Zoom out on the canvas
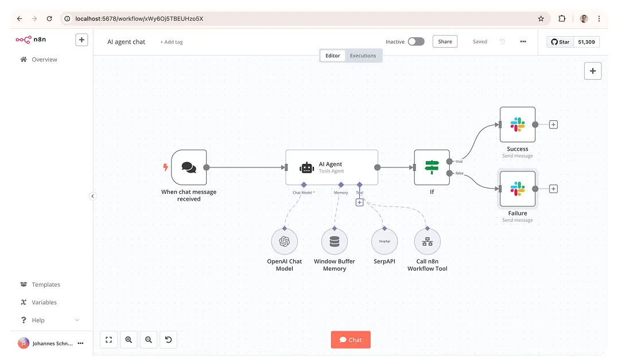This screenshot has width=618, height=364. tap(149, 339)
